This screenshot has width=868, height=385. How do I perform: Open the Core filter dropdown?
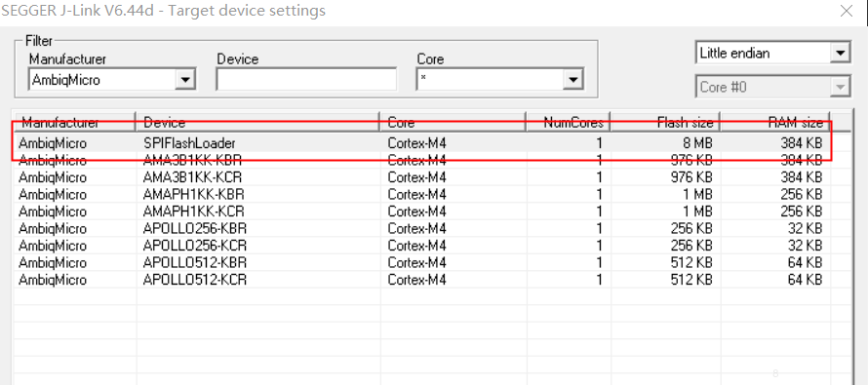[572, 80]
